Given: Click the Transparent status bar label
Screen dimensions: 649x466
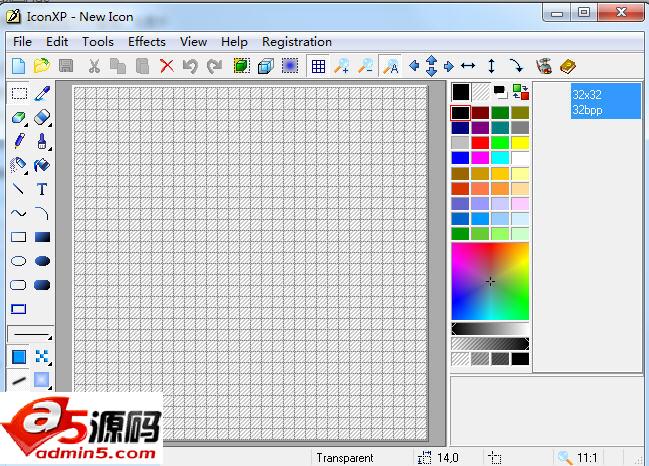Looking at the screenshot, I should [345, 458].
